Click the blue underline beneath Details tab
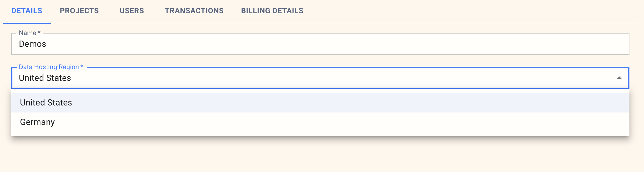Screen dimensions: 644x172 point(27,23)
